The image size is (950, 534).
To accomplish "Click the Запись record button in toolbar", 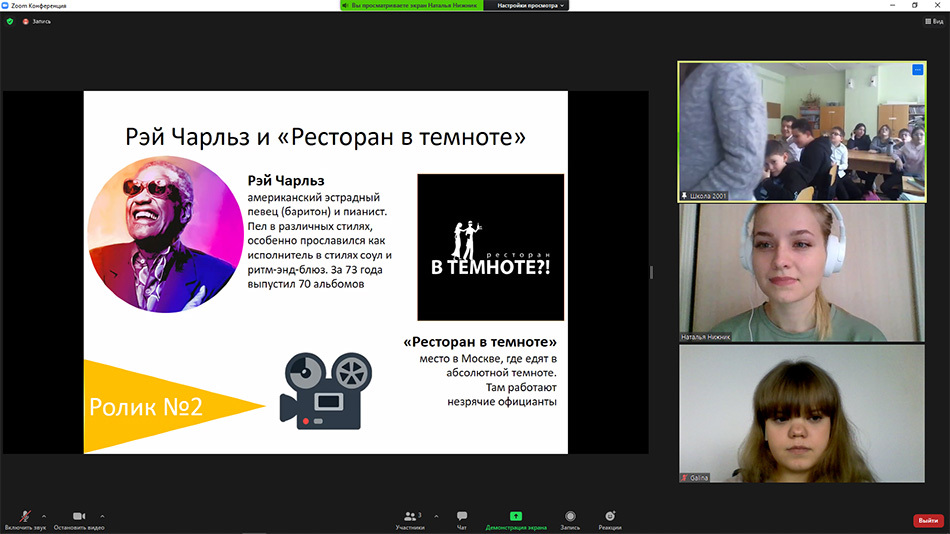I will click(570, 520).
